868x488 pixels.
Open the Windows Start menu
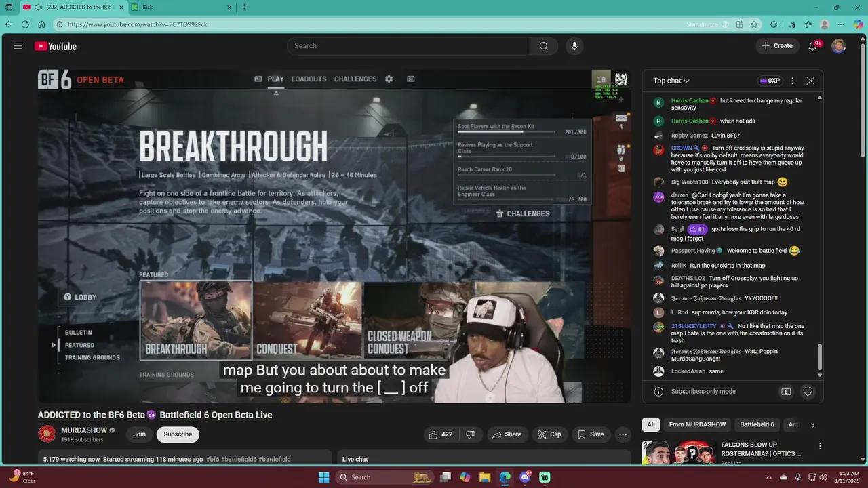323,477
